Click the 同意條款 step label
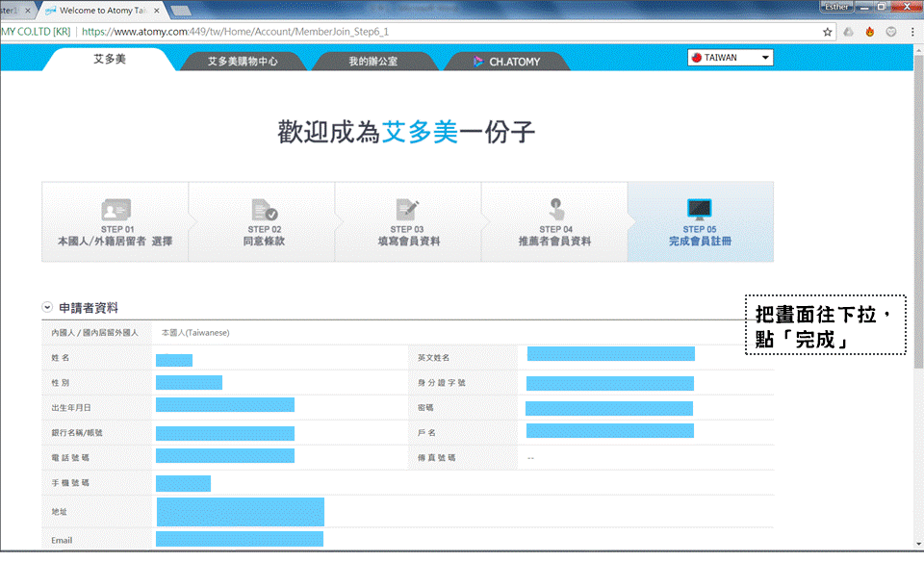This screenshot has width=924, height=562. pyautogui.click(x=264, y=241)
